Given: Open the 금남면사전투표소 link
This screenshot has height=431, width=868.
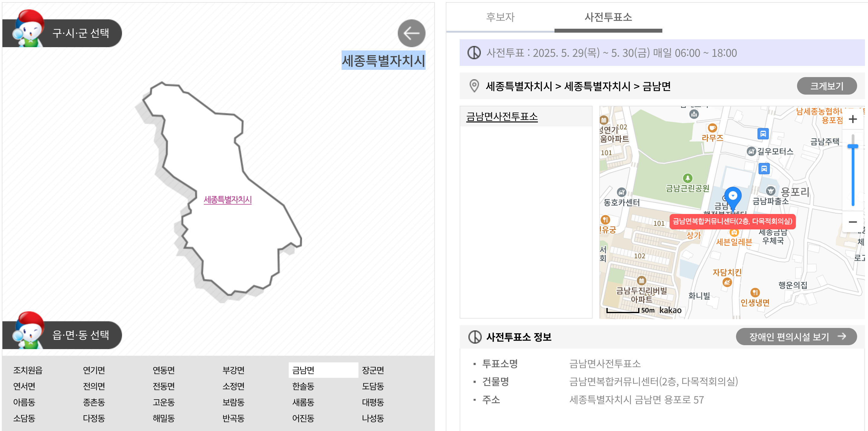Looking at the screenshot, I should [502, 117].
